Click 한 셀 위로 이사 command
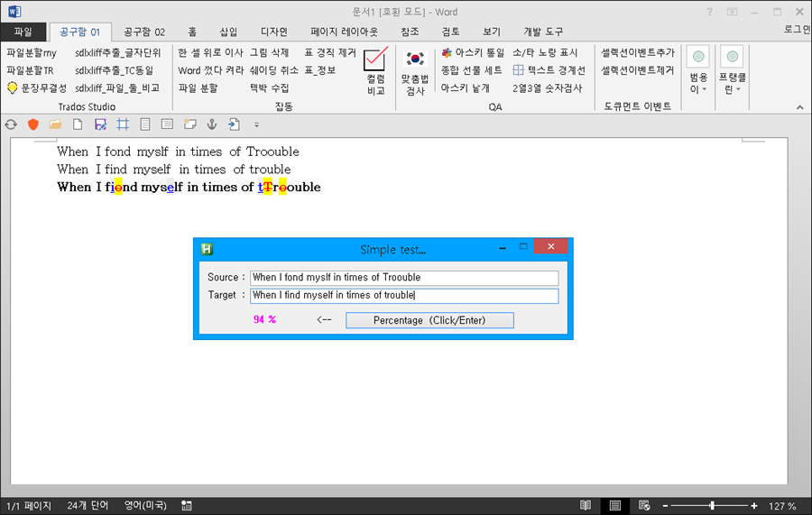812x515 pixels. 210,53
